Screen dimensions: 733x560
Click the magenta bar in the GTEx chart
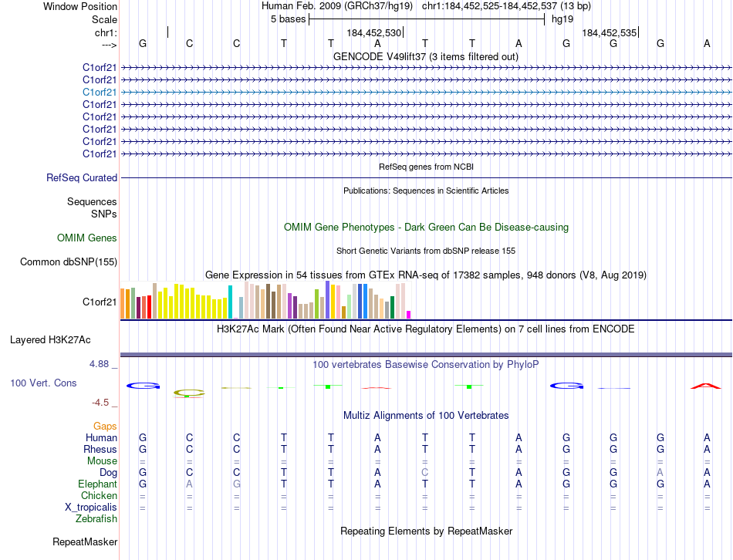409,315
